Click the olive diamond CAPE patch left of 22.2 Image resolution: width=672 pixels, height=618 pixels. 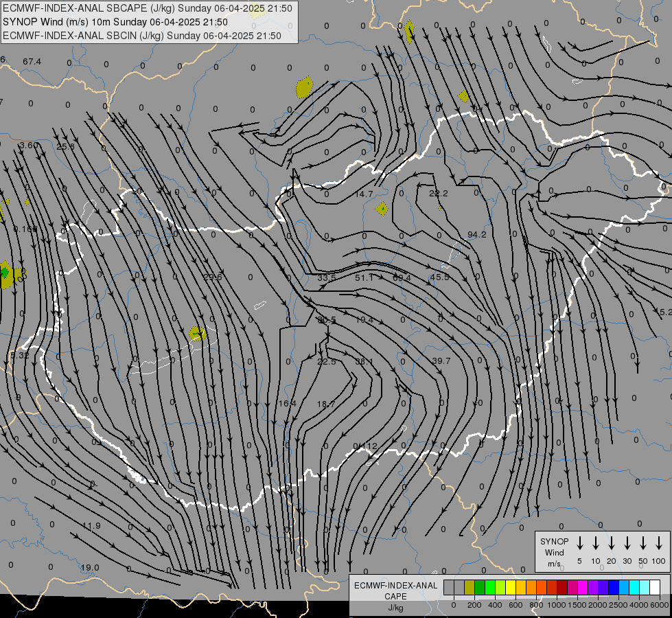click(x=382, y=209)
